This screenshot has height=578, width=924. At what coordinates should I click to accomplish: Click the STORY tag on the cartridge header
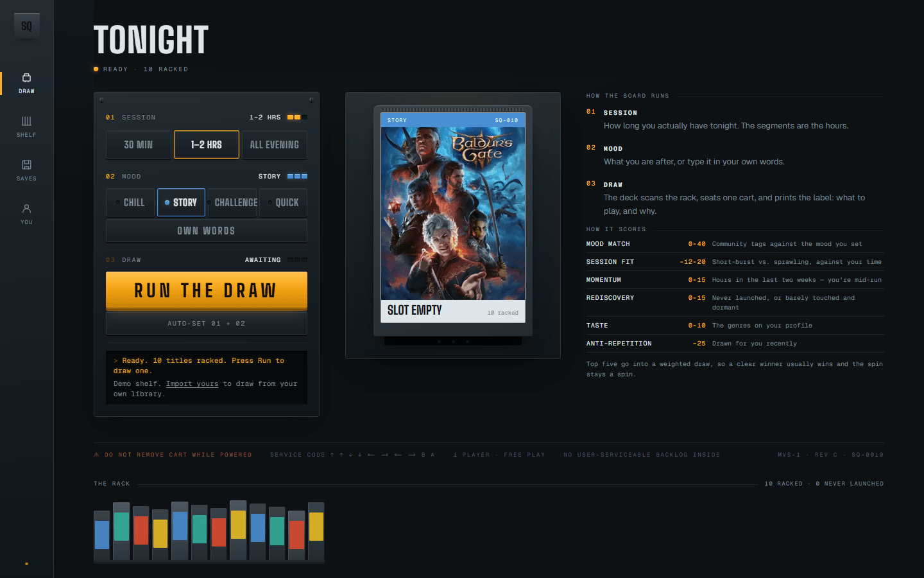pyautogui.click(x=397, y=120)
